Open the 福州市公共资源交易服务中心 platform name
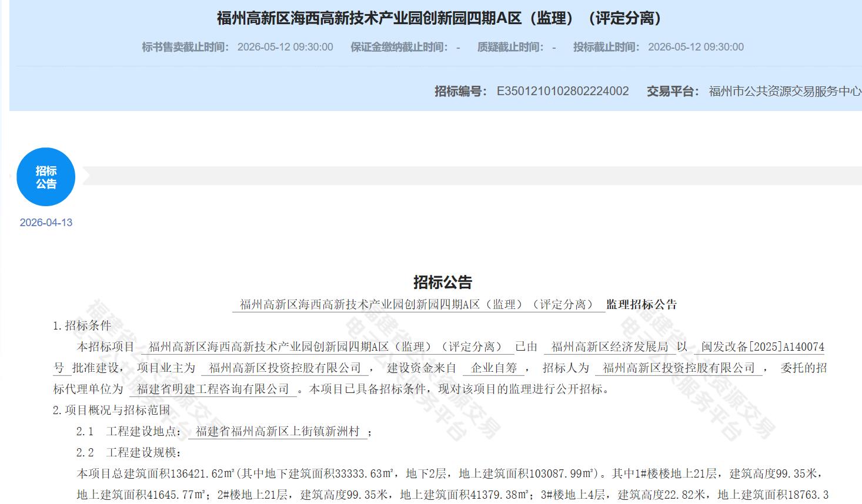The width and height of the screenshot is (862, 504). tap(784, 91)
